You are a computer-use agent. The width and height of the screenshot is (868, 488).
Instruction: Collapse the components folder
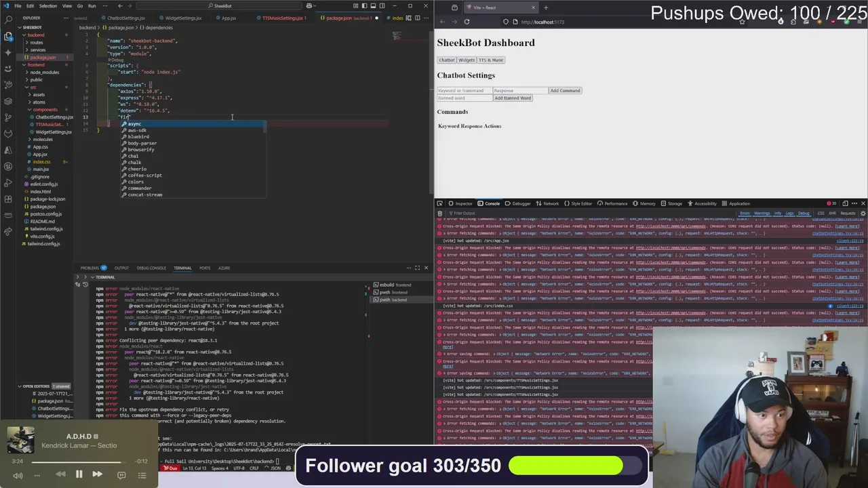[x=45, y=109]
